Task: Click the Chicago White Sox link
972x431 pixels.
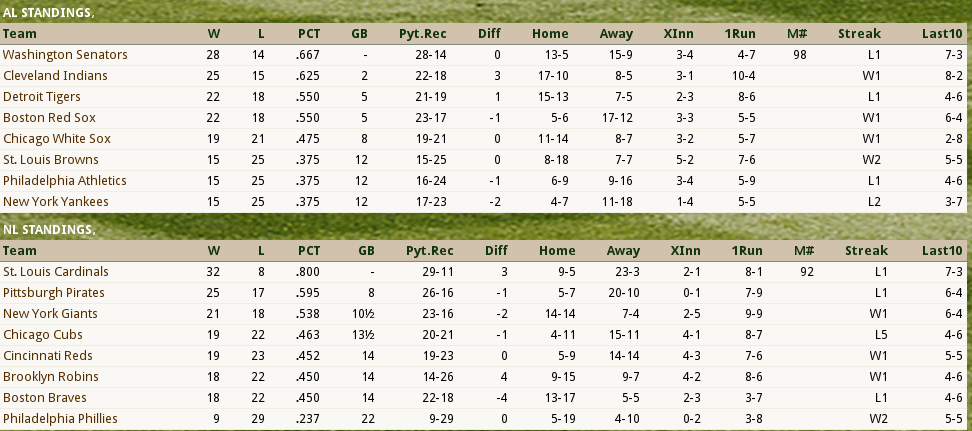Action: pyautogui.click(x=57, y=138)
